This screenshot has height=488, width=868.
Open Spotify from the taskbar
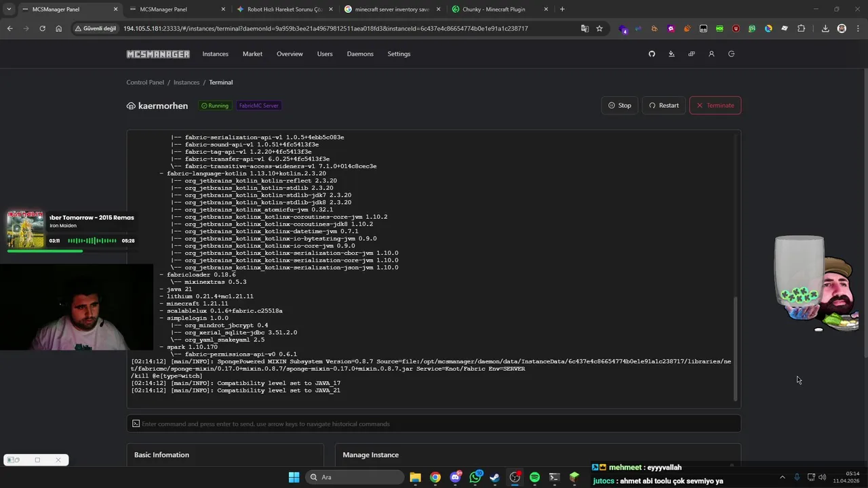point(534,477)
